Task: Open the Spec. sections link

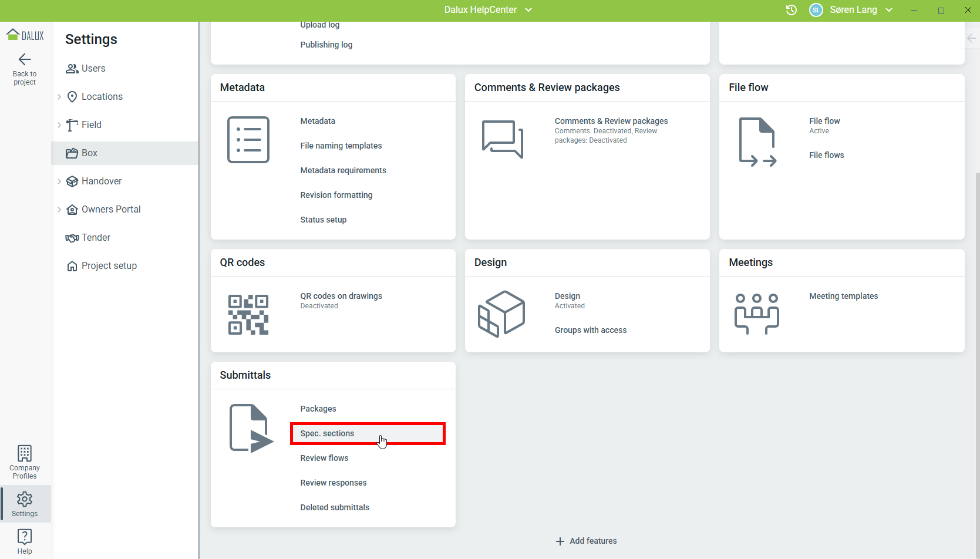Action: click(327, 433)
